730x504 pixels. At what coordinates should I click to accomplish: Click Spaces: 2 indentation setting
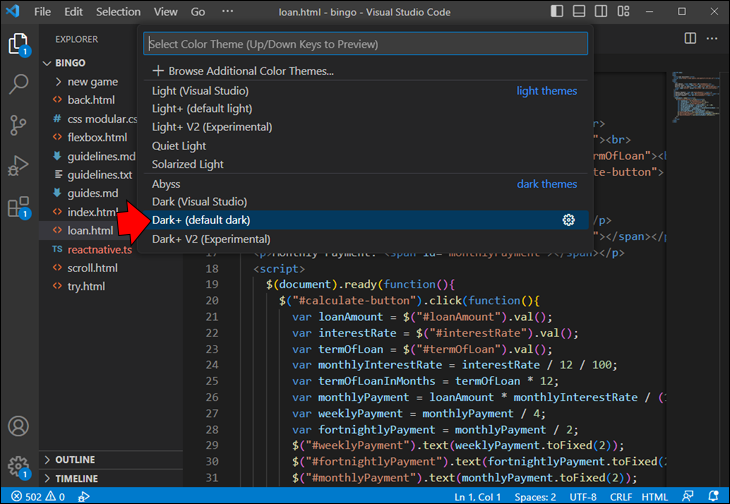click(535, 497)
